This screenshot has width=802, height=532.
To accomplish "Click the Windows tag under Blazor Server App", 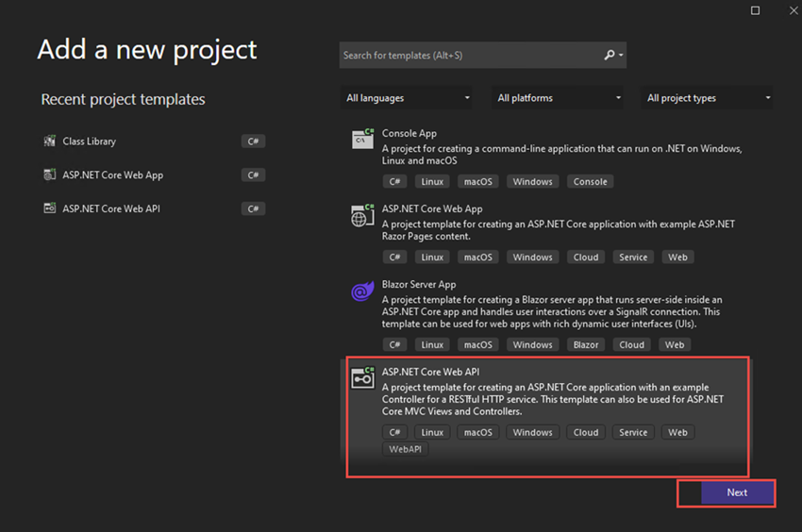I will [x=532, y=345].
